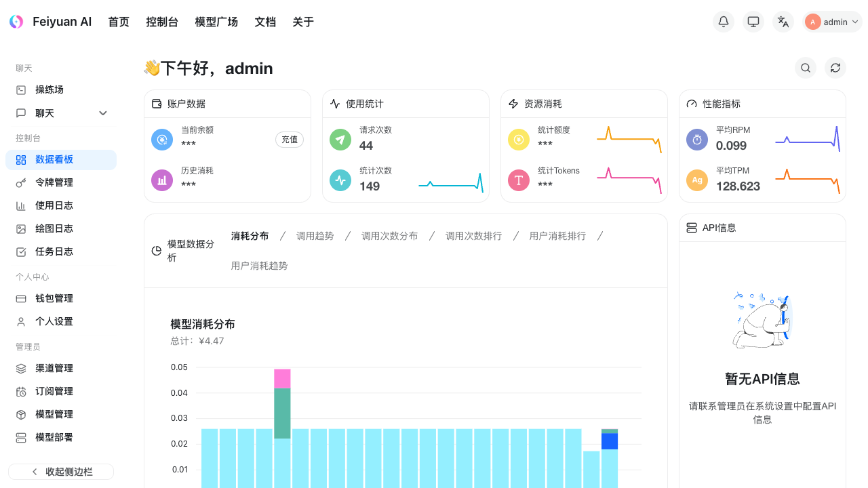Click the 资源消耗 lightning icon
This screenshot has width=868, height=488.
coord(513,104)
